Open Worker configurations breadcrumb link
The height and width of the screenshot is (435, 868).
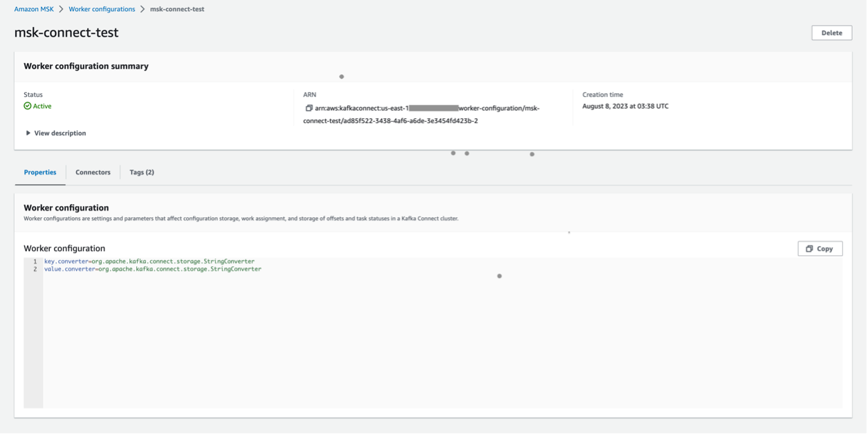pyautogui.click(x=101, y=9)
